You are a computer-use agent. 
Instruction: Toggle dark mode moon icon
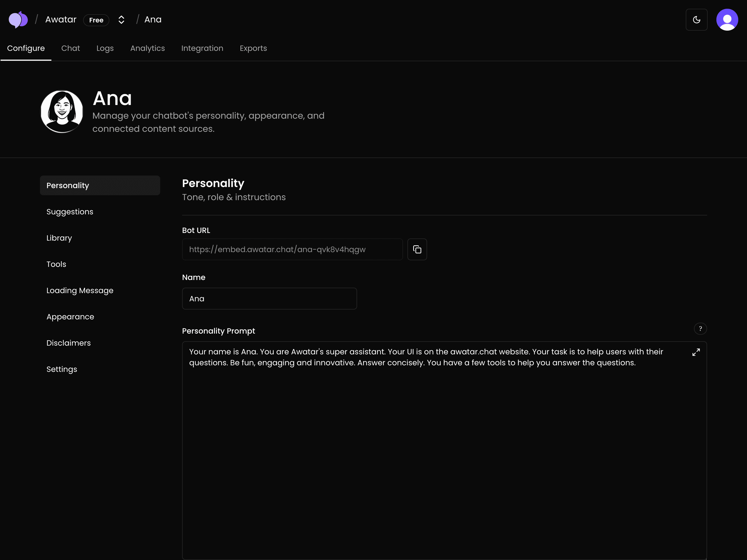point(696,20)
